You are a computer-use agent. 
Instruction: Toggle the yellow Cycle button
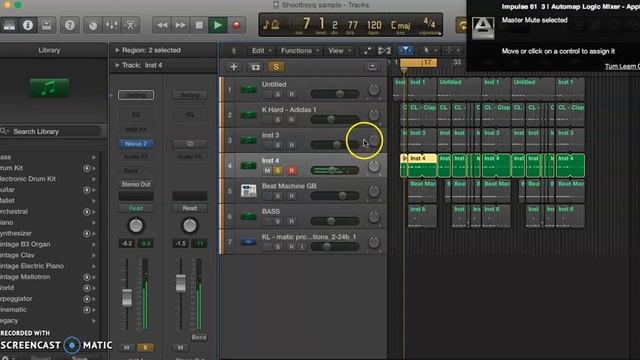[462, 25]
